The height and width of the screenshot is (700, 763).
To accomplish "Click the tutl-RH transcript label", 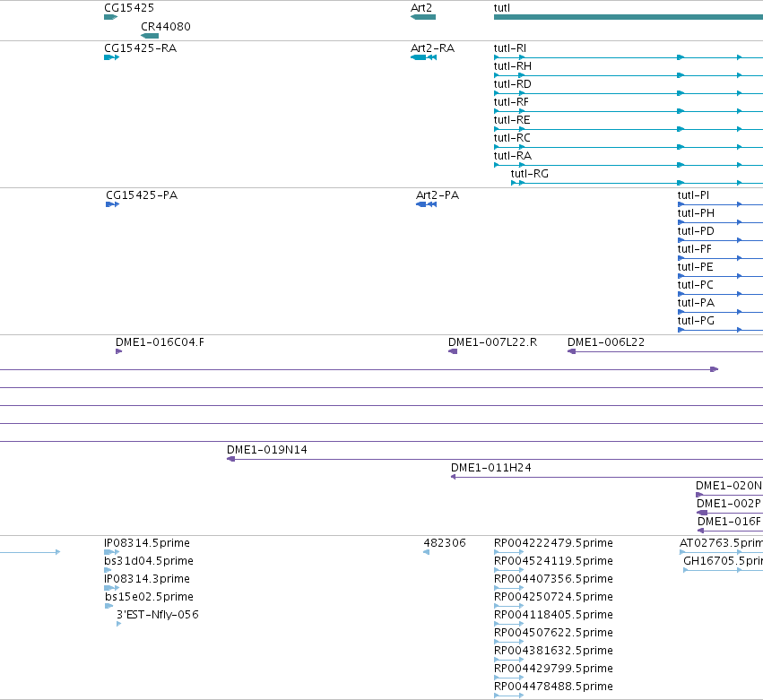I will tap(512, 66).
